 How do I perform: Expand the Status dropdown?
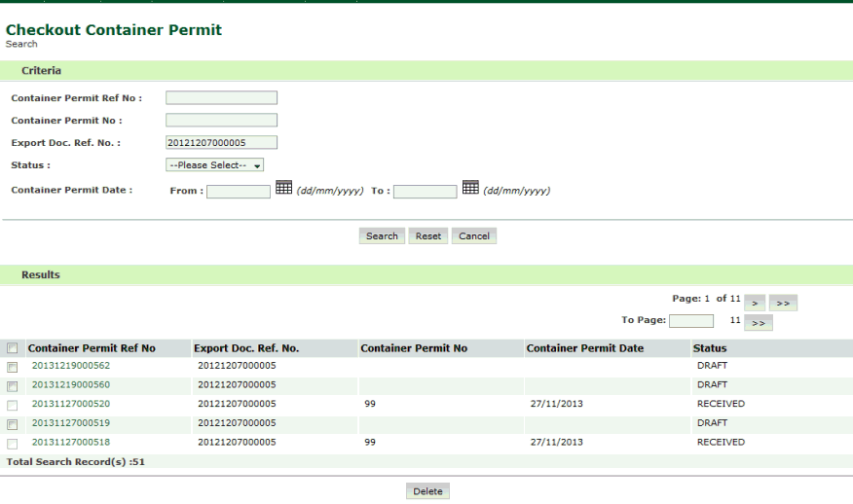[215, 165]
